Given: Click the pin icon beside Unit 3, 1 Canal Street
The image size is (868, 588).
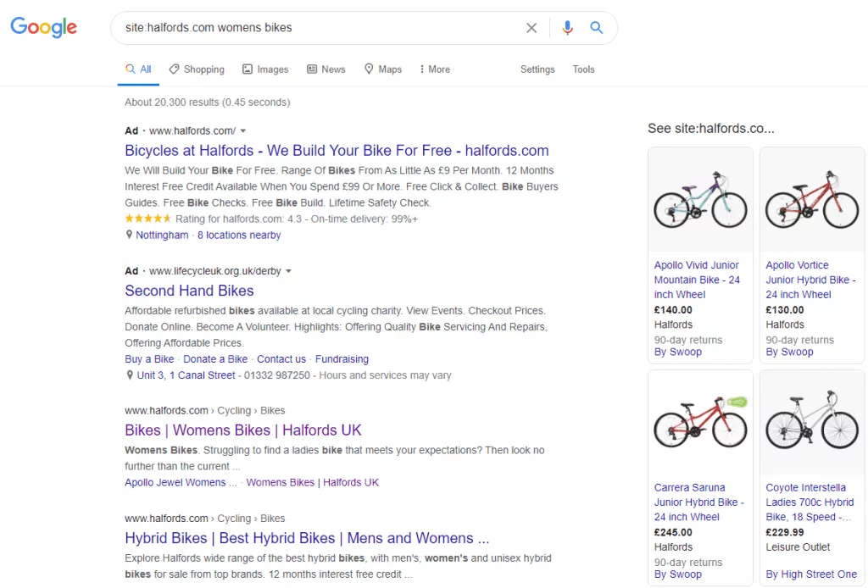Looking at the screenshot, I should click(x=128, y=375).
